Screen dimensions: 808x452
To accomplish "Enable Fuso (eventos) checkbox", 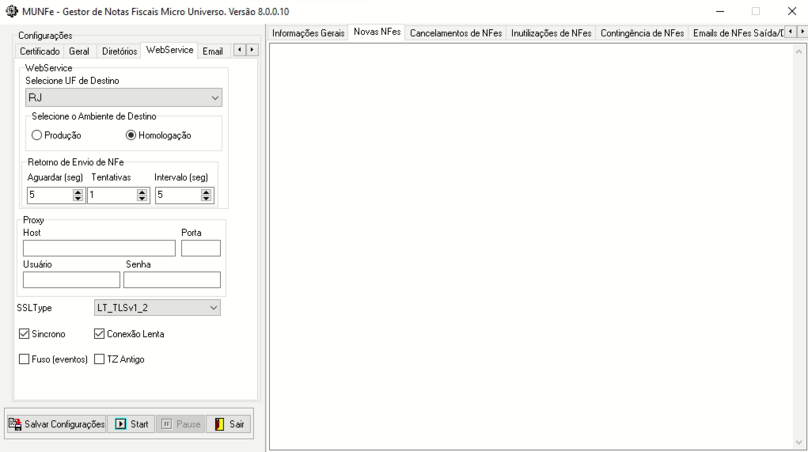I will click(x=25, y=359).
